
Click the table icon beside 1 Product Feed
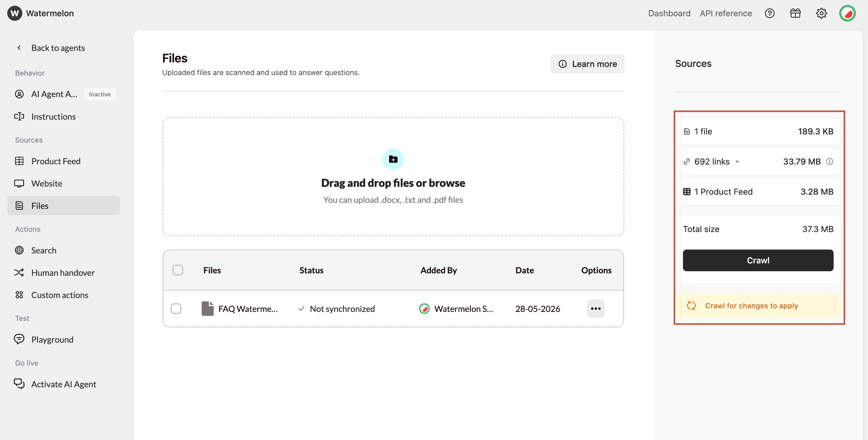click(x=687, y=192)
